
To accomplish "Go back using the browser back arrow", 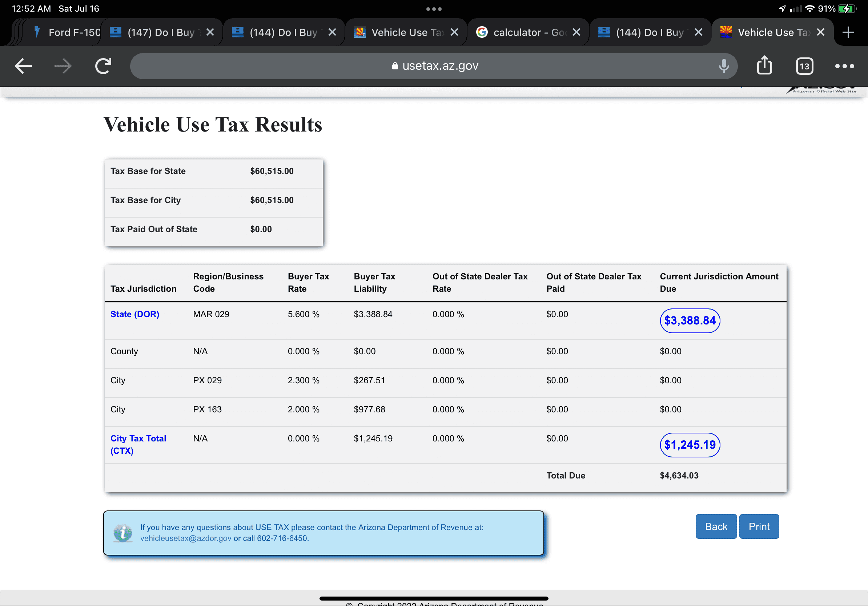I will pos(23,66).
